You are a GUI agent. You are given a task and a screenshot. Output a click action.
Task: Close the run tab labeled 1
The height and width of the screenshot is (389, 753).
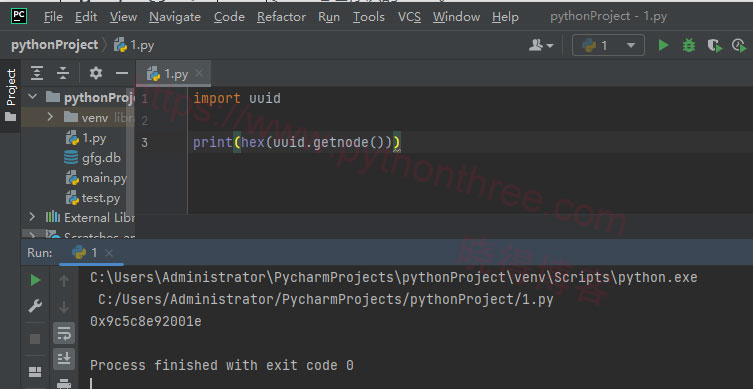click(109, 253)
